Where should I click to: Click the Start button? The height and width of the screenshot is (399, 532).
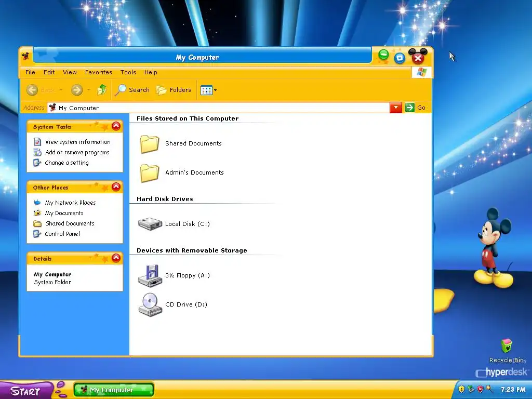[x=26, y=390]
